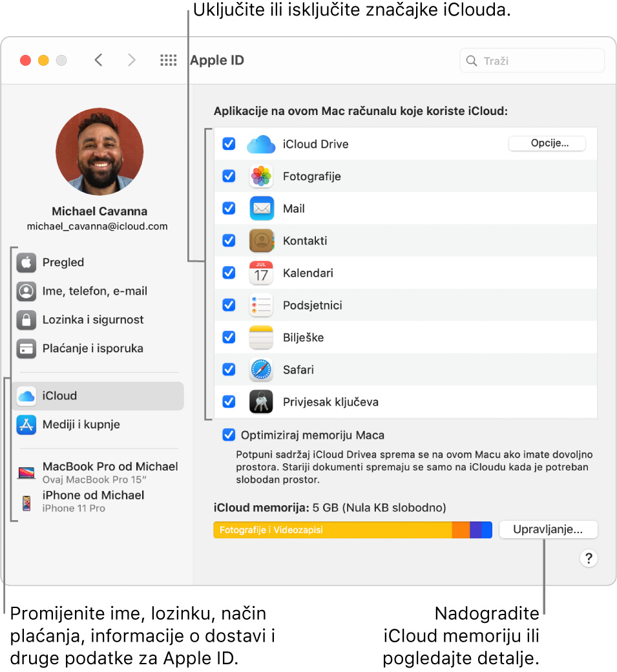
Task: Click the iCloud Drive cloud icon
Action: click(261, 144)
